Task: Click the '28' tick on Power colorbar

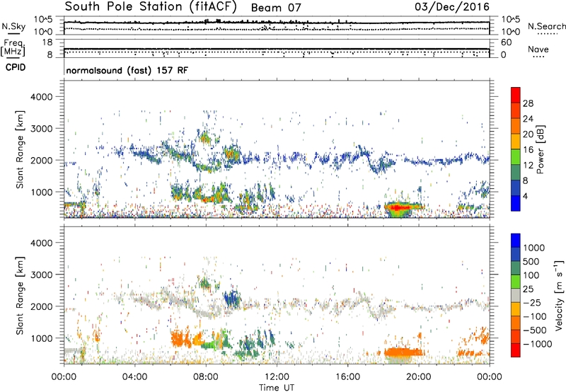Action: pos(528,103)
